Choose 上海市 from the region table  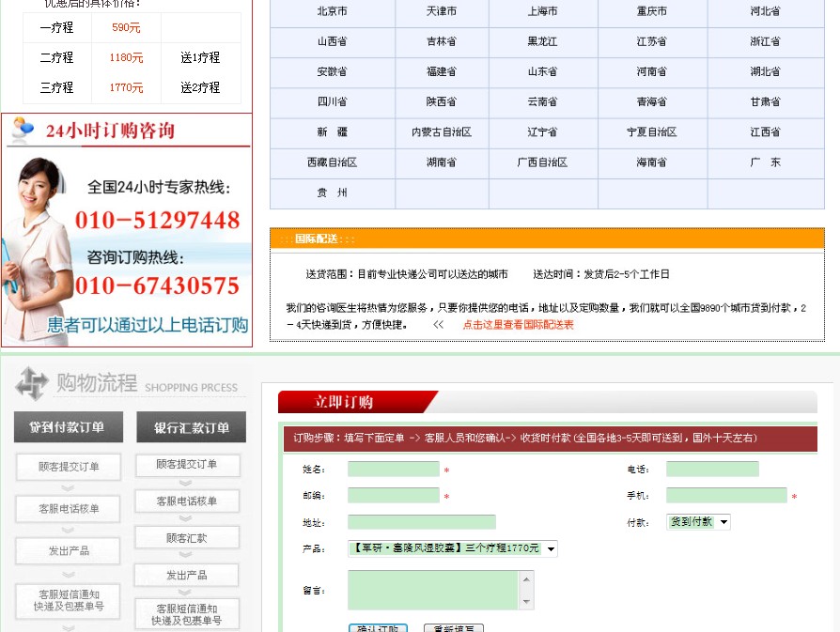542,12
